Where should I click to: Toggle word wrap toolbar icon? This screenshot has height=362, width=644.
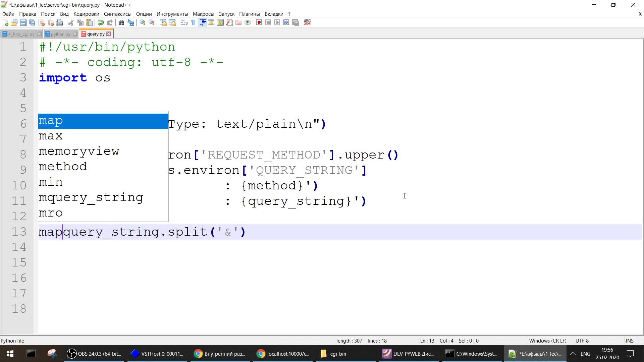point(184,22)
